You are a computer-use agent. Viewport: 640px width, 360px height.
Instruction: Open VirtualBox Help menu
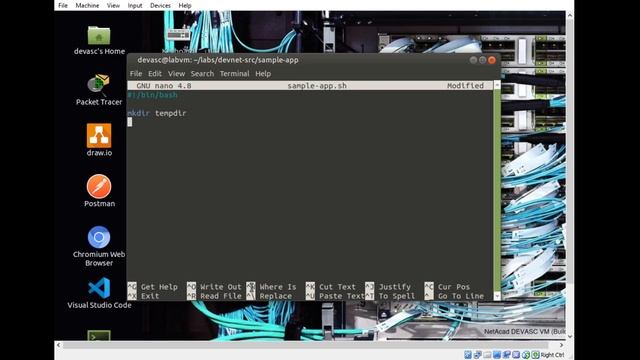tap(184, 5)
